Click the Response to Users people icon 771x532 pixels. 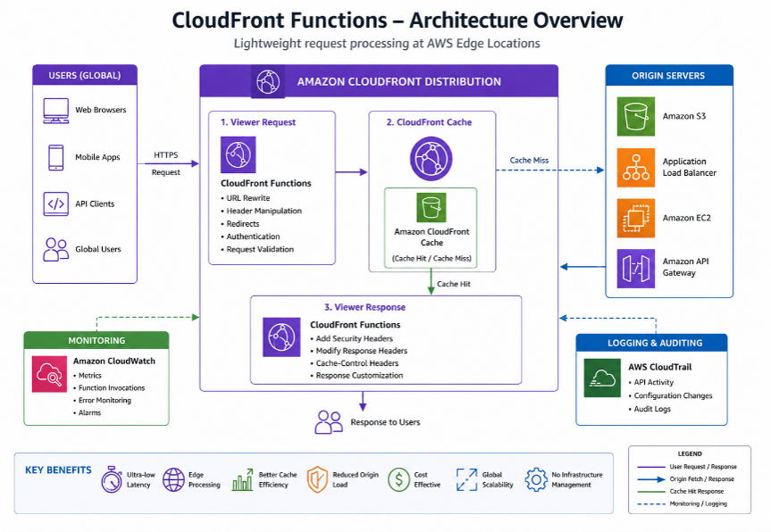329,422
